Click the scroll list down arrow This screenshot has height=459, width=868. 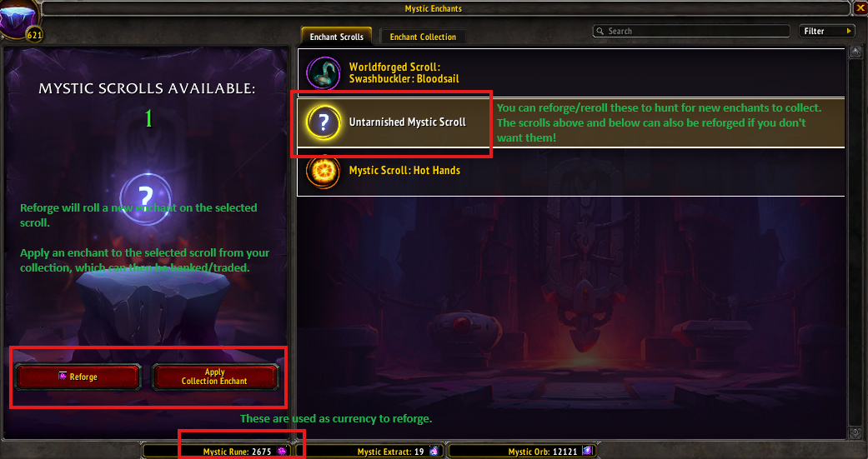click(x=855, y=433)
